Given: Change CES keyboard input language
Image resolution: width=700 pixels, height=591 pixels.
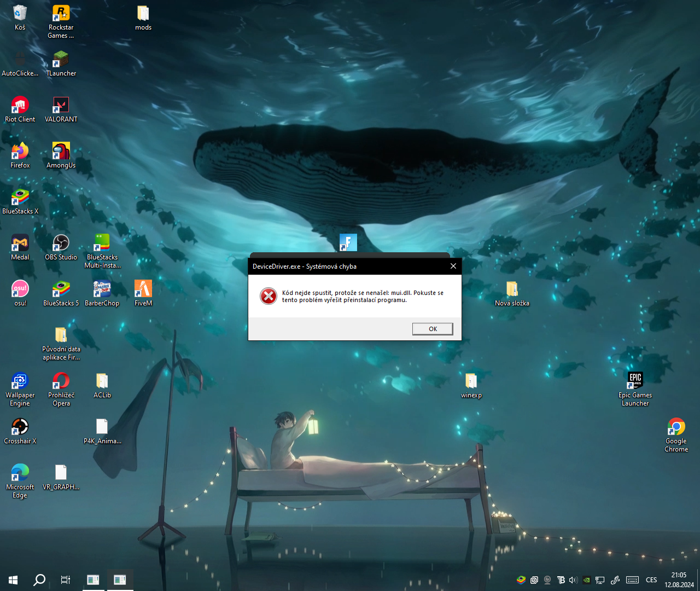Looking at the screenshot, I should click(x=651, y=580).
